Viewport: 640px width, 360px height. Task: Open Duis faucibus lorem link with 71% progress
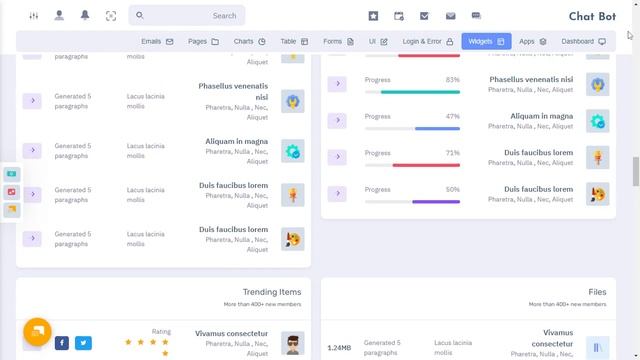[x=538, y=152]
